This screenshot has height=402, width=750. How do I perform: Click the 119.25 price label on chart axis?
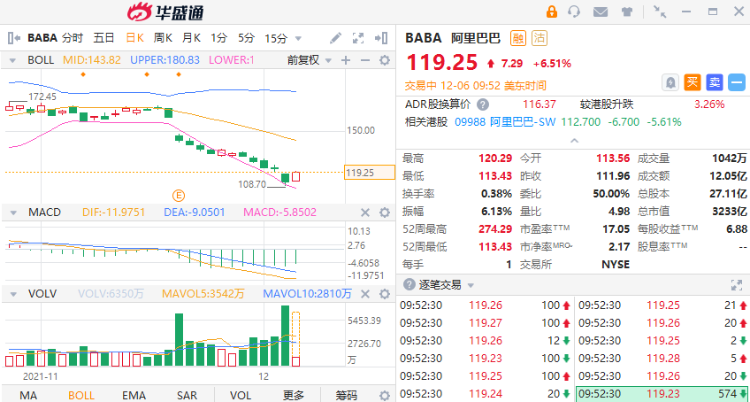369,172
